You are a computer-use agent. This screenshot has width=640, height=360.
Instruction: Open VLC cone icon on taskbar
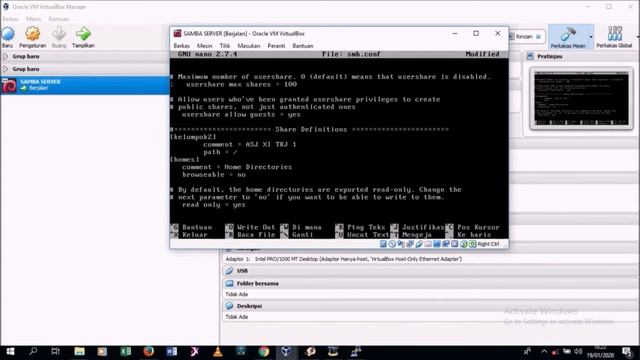pos(218,351)
